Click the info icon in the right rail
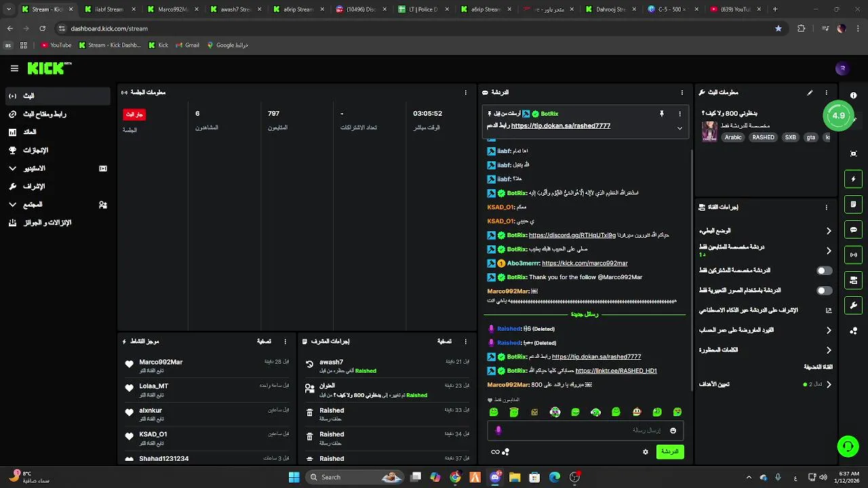 pyautogui.click(x=853, y=96)
